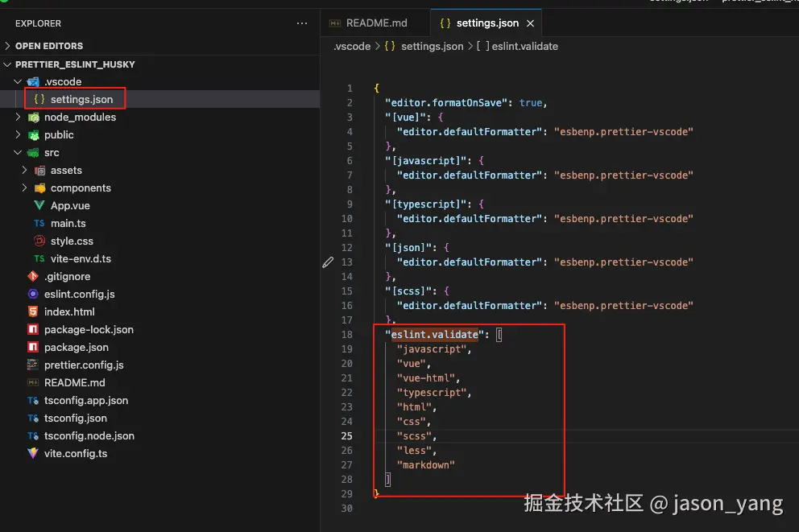Click the src folder icon
Screen dimensions: 799x532
33,153
